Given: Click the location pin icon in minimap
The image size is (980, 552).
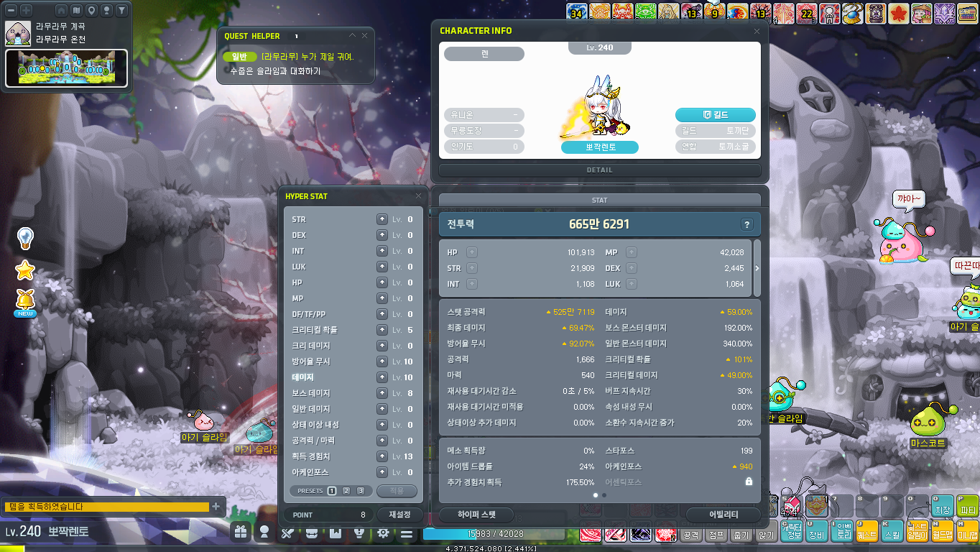Looking at the screenshot, I should tap(91, 11).
